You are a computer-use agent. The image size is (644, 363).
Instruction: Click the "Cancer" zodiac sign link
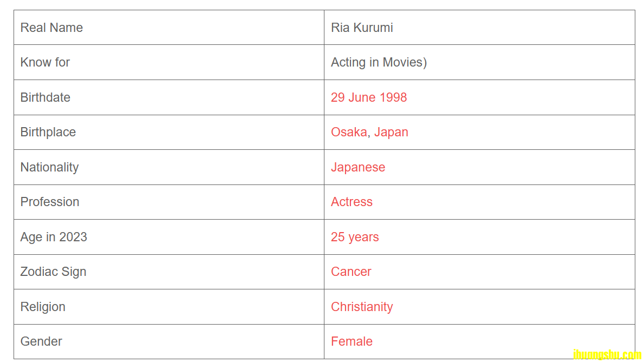(351, 272)
